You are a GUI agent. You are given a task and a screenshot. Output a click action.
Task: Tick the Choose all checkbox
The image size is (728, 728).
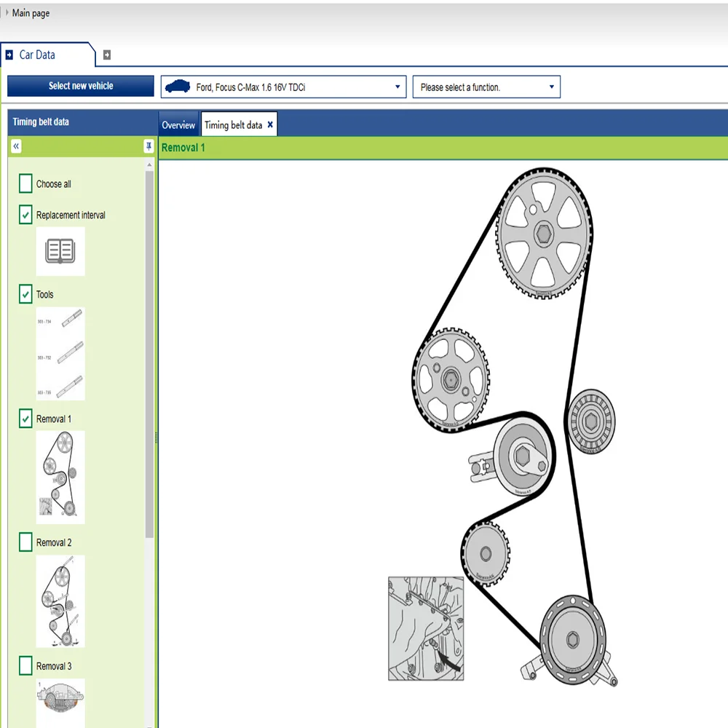click(25, 183)
